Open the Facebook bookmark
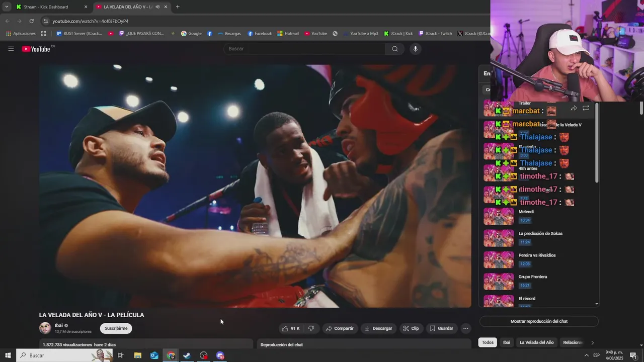Viewport: 644px width, 362px height. pos(260,34)
